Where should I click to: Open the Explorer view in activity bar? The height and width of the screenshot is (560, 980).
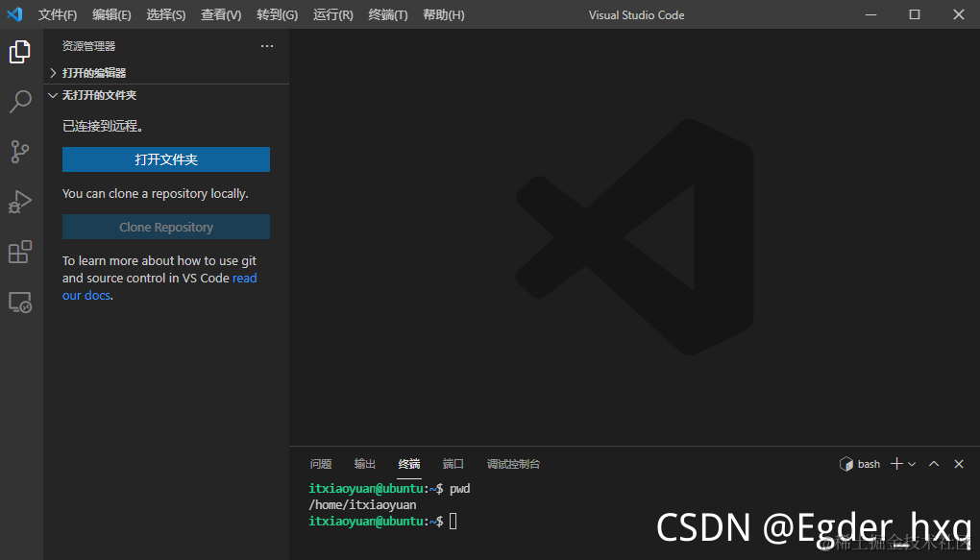point(20,51)
